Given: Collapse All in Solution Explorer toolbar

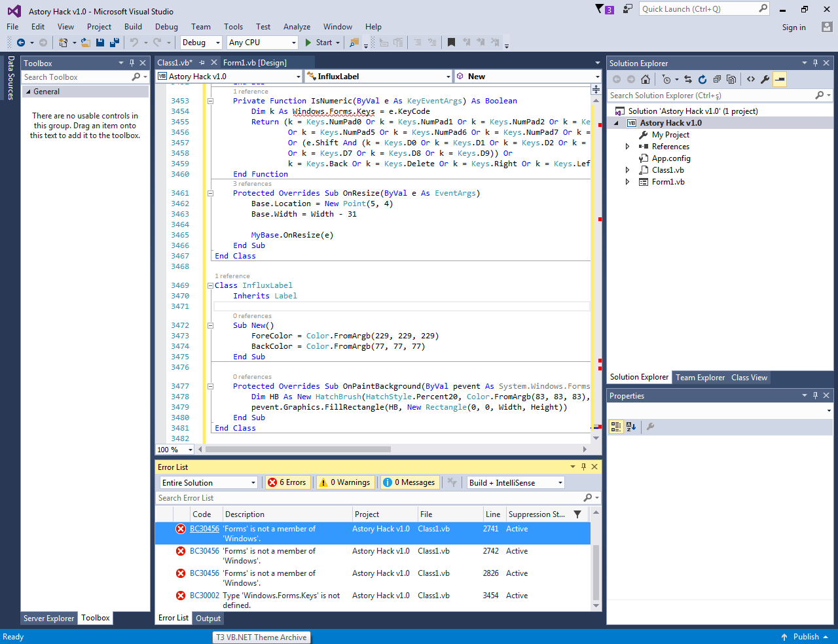Looking at the screenshot, I should click(x=717, y=79).
